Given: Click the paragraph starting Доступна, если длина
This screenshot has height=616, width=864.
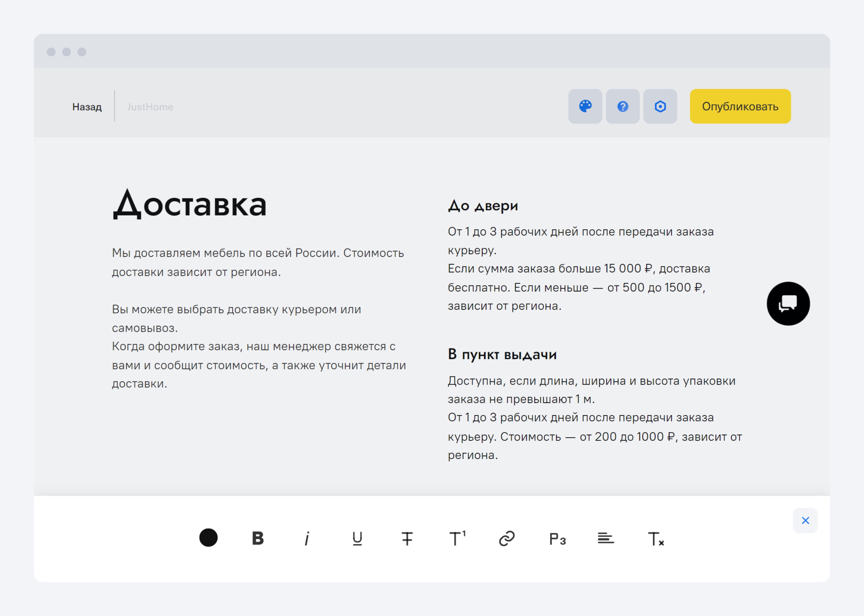Looking at the screenshot, I should [592, 389].
